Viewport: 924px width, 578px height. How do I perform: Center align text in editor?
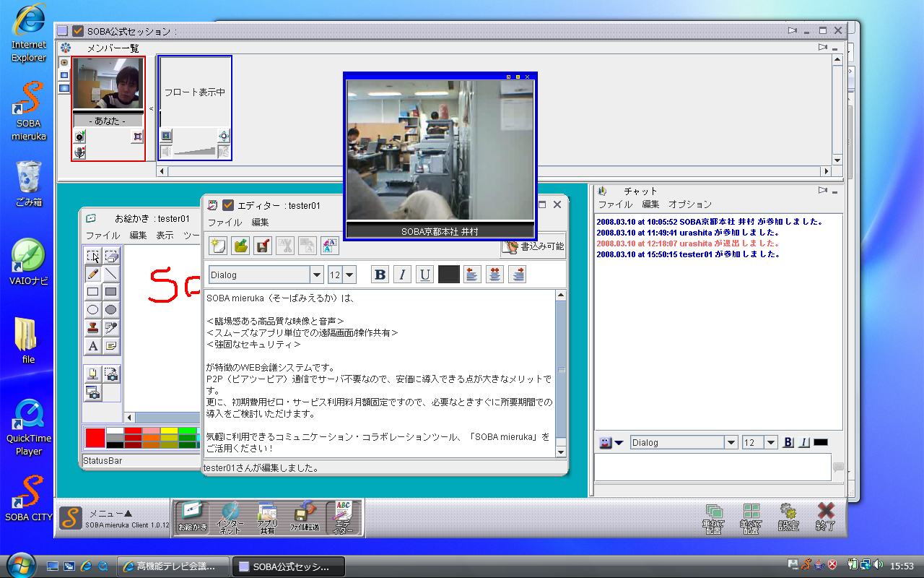coord(495,275)
